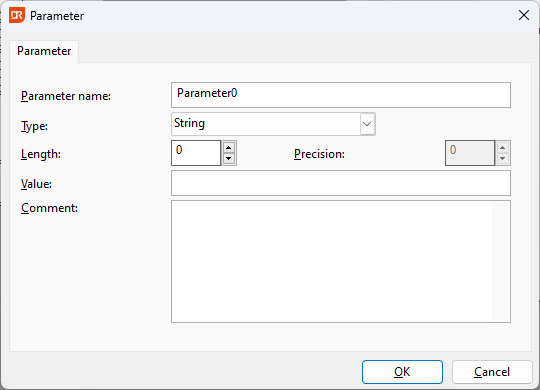Click the Precision label

319,154
